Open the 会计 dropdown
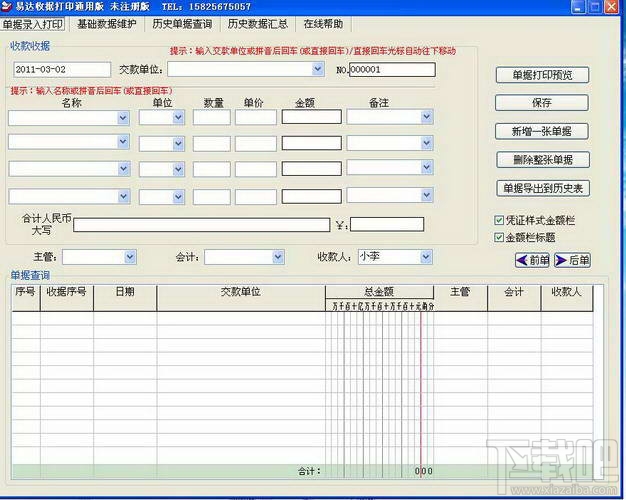Viewport: 626px width, 500px height. [x=278, y=257]
